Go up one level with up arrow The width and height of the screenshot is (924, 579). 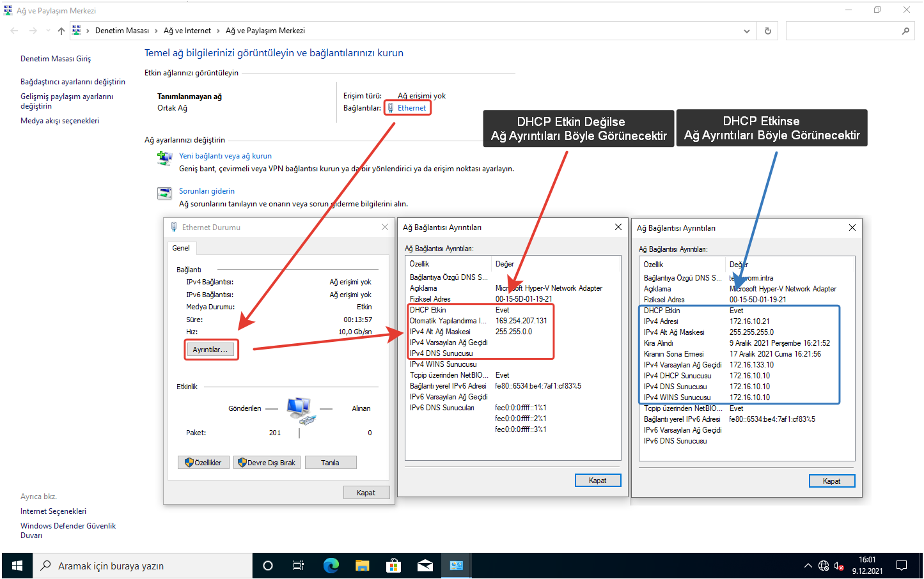61,31
